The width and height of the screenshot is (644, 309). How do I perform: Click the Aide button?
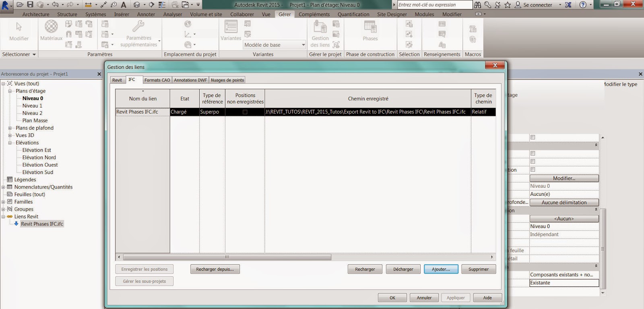tap(487, 298)
